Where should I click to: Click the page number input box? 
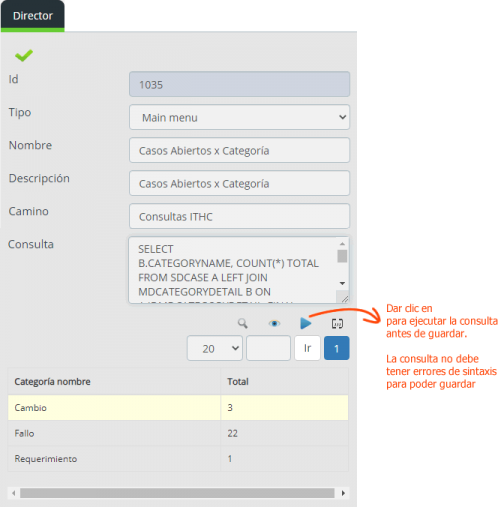click(x=268, y=348)
